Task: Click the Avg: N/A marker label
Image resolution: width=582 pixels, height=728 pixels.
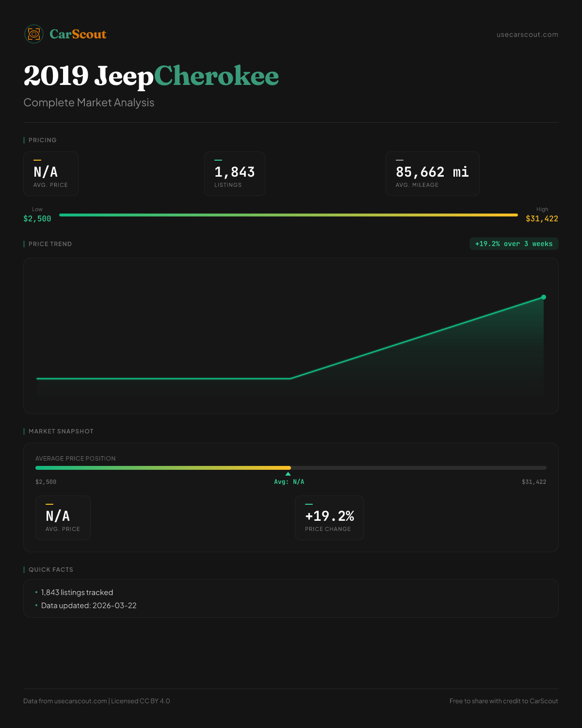Action: [289, 482]
